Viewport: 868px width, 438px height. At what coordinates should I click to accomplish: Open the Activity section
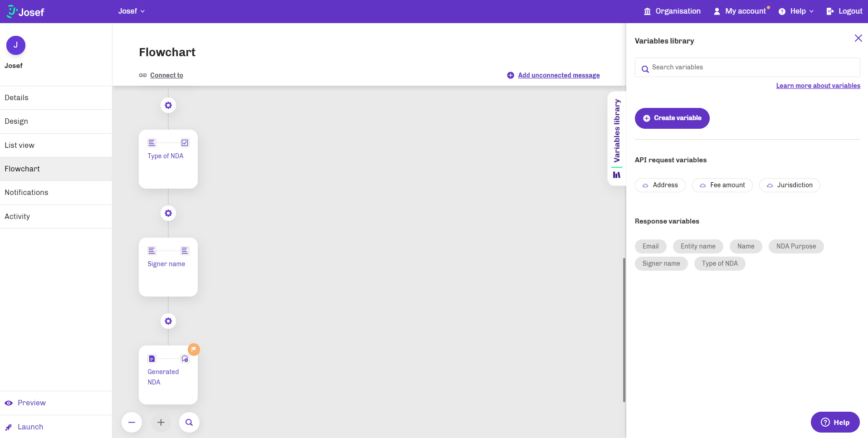click(56, 217)
